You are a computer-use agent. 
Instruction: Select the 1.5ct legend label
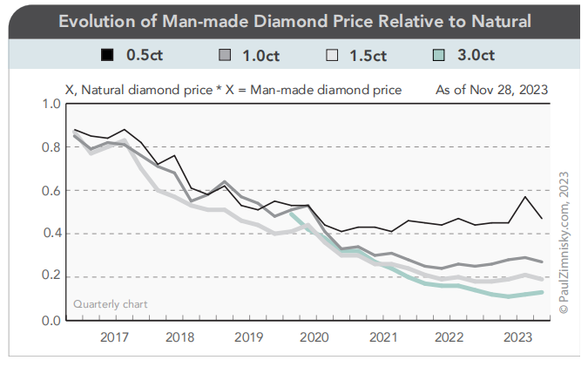(x=368, y=56)
